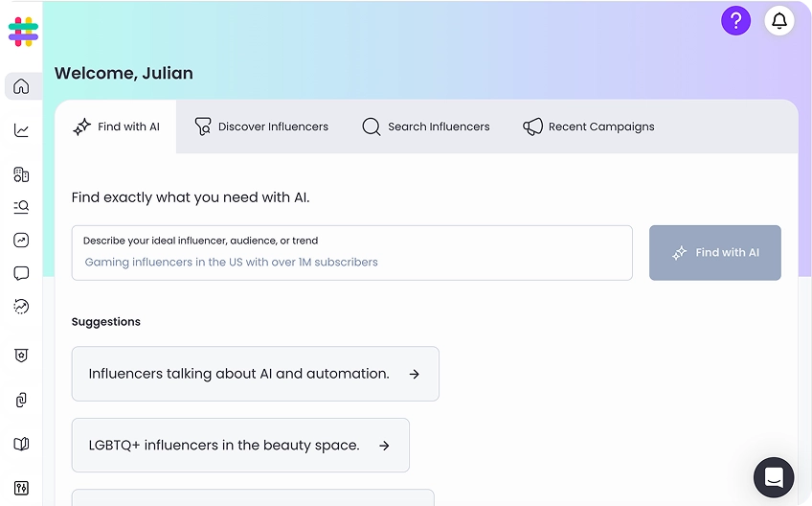Open the Search Influencers tab
Screen dimensions: 812x506
[x=426, y=126]
